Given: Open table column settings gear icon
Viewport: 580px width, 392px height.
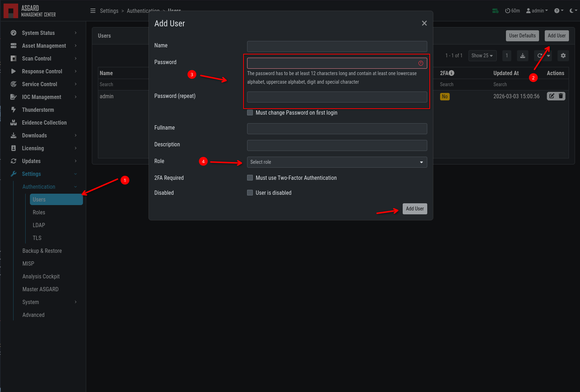Looking at the screenshot, I should tap(563, 56).
